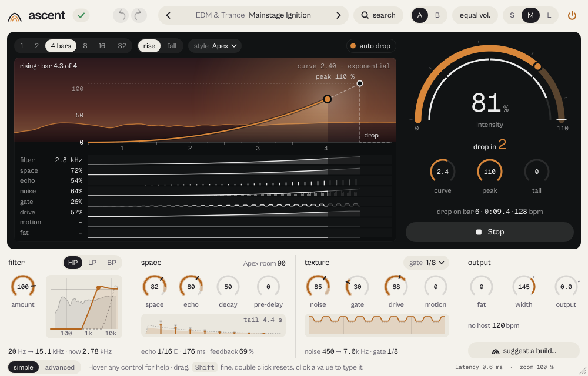588x376 pixels.
Task: Select size S
Action: (x=512, y=15)
